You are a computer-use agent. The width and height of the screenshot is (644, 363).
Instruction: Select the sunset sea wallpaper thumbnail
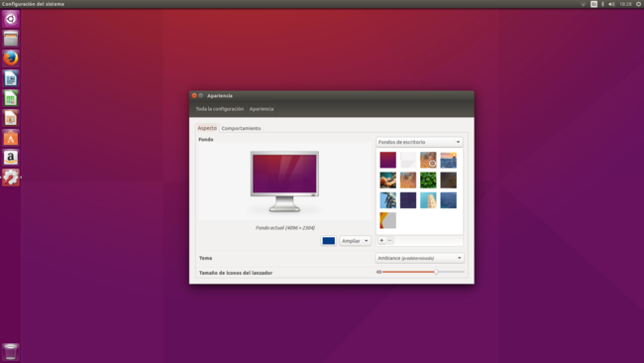(x=448, y=160)
